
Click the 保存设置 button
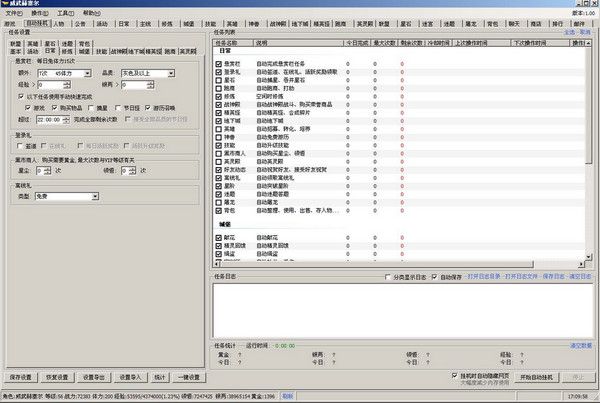click(x=21, y=377)
